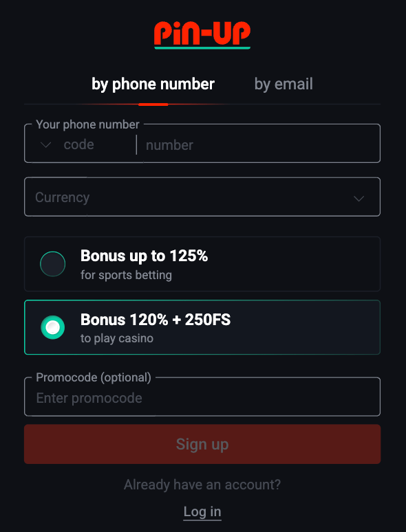406x532 pixels.
Task: Open the Currency selection box
Action: point(202,197)
